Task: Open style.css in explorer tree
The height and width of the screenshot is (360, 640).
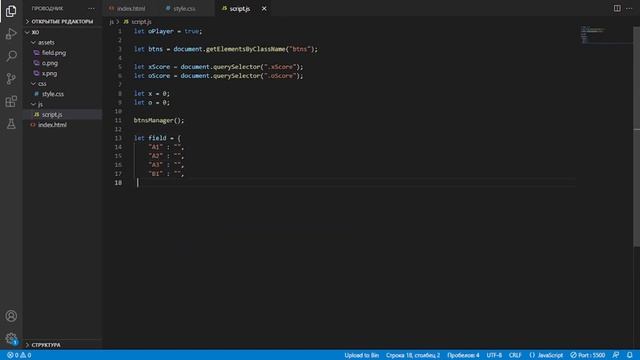Action: tap(53, 94)
